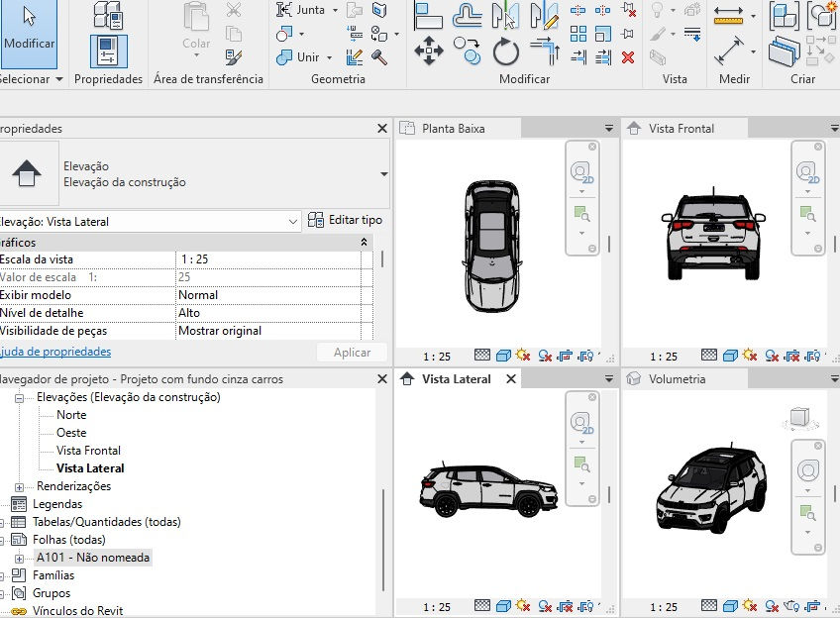Screen dimensions: 840x618
Task: Select the Scale tool
Action: point(602,34)
